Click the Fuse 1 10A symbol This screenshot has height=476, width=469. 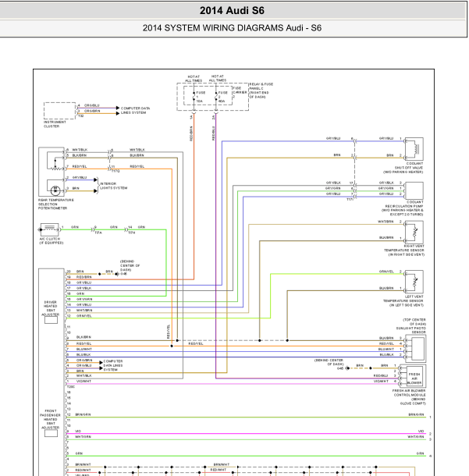(194, 97)
